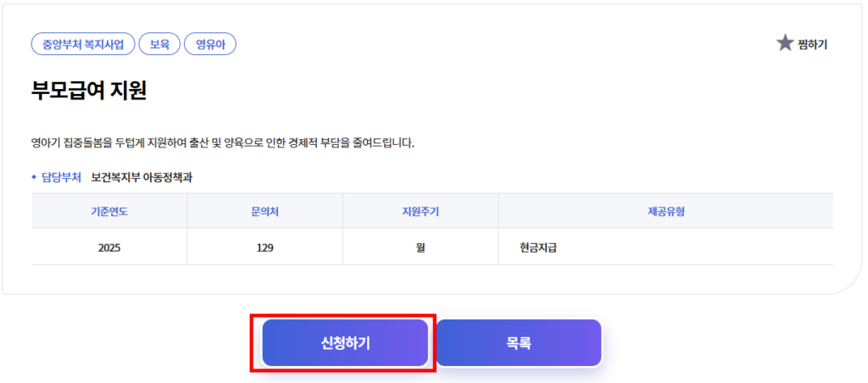Select the 보육 category tag
This screenshot has height=383, width=868.
159,44
